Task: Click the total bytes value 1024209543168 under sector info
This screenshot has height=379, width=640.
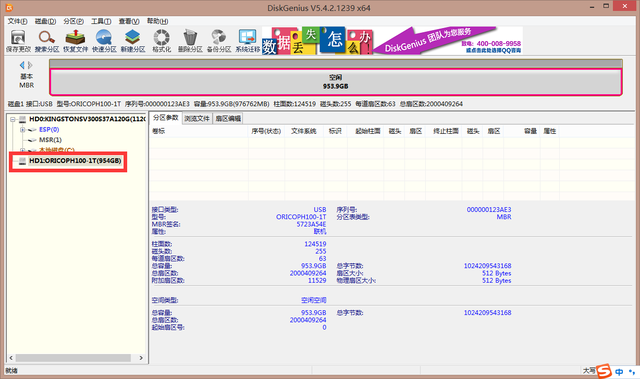Action: coord(487,266)
